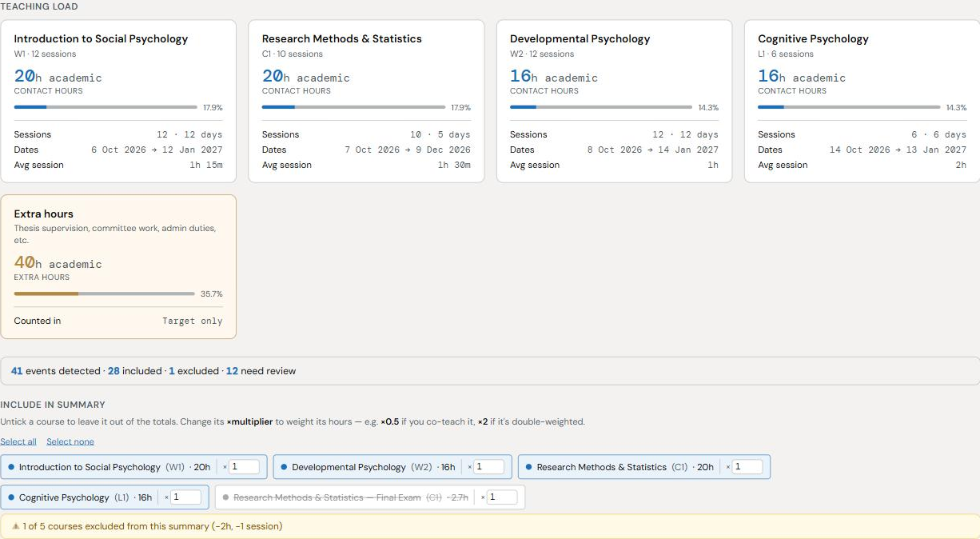Edit multiplier field for Cognitive Psychology

point(186,497)
